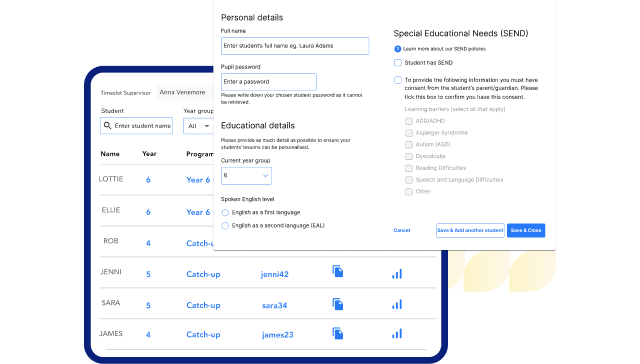Open progress chart for JENNI

pyautogui.click(x=397, y=274)
